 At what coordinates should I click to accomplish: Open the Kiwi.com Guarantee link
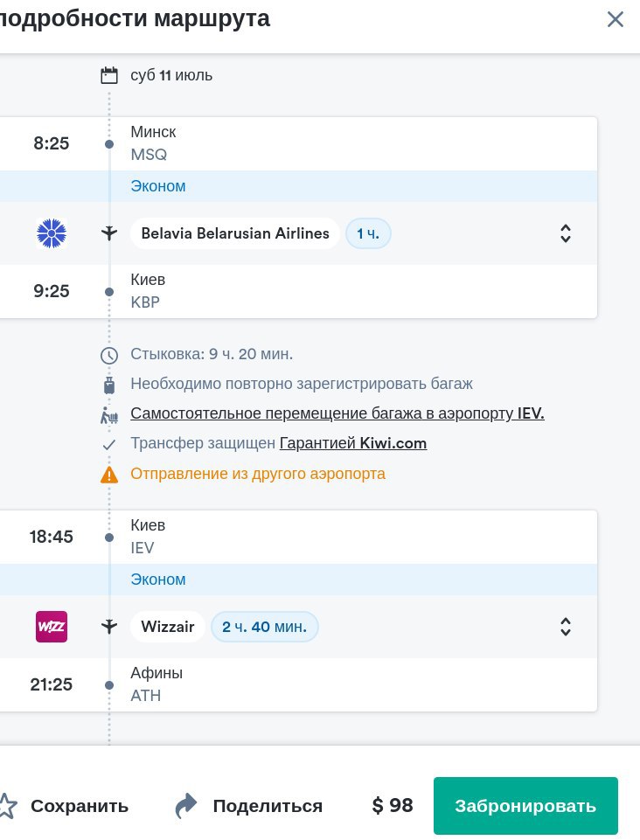[x=353, y=443]
